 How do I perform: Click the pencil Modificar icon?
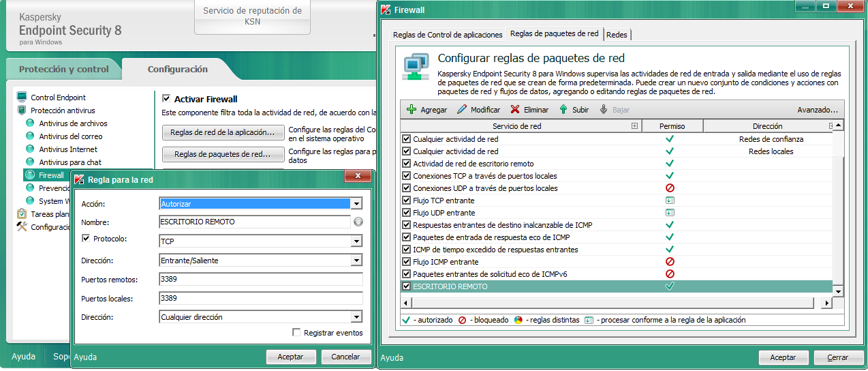462,109
